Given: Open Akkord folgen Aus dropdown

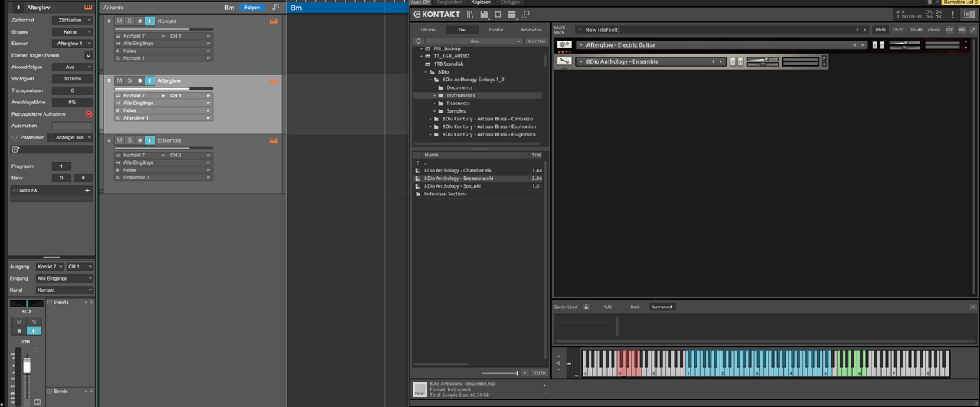Looking at the screenshot, I should 73,67.
